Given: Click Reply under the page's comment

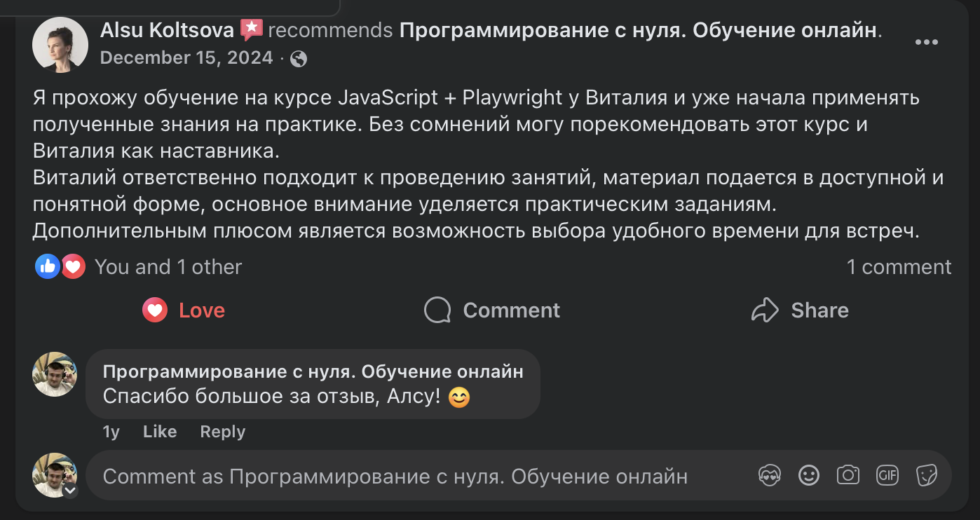Looking at the screenshot, I should (x=222, y=432).
